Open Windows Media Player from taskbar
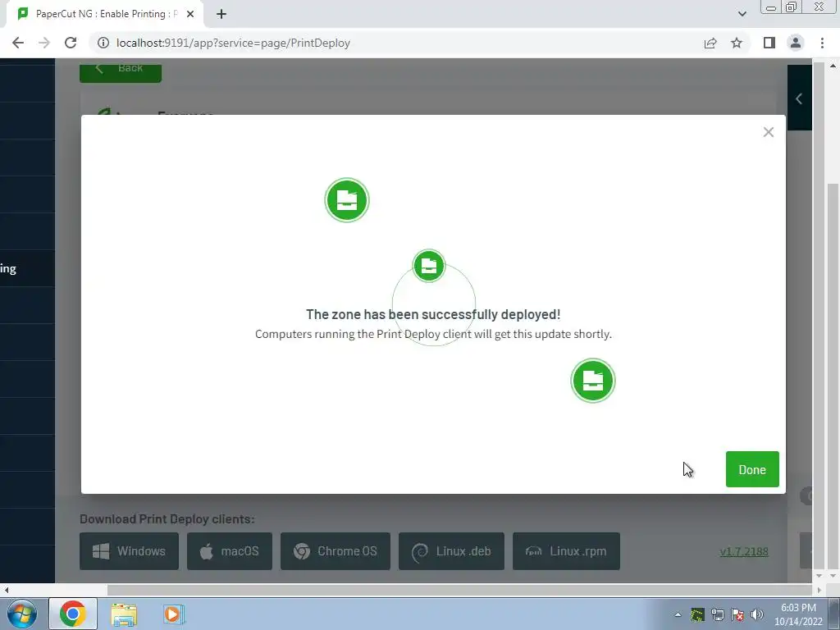 [174, 614]
